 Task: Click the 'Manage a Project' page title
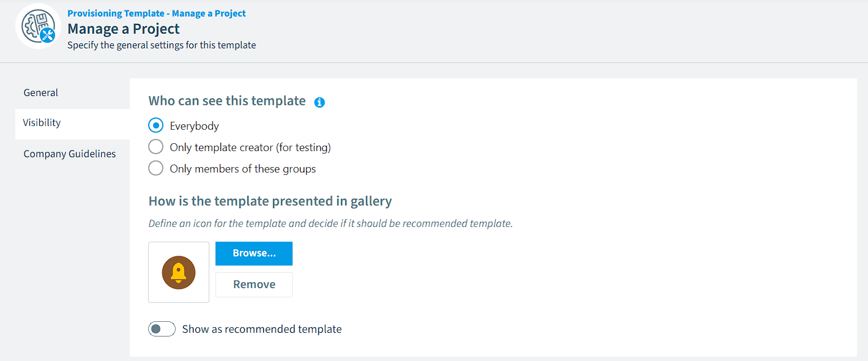[124, 29]
